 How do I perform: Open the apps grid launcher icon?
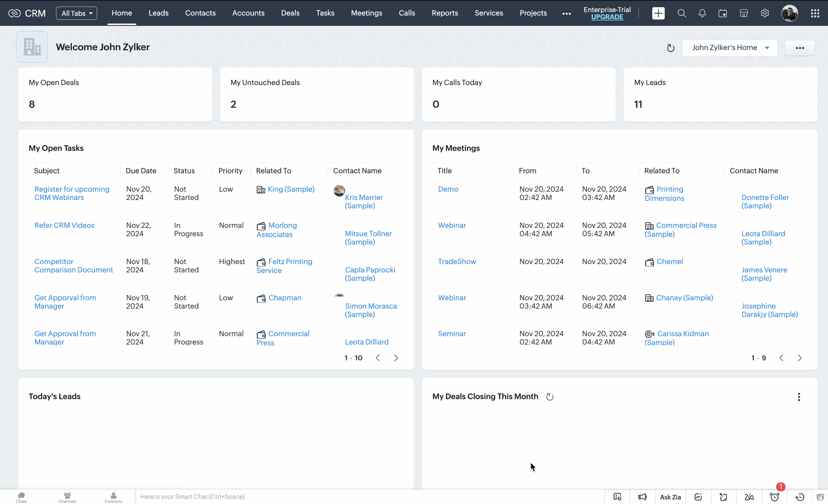click(x=815, y=14)
